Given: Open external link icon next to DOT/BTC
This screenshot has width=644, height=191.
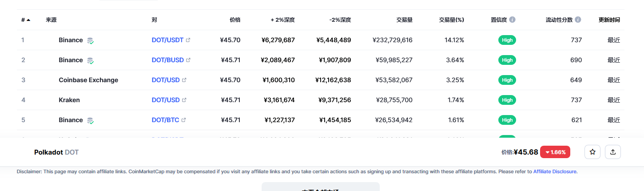Looking at the screenshot, I should (x=184, y=120).
